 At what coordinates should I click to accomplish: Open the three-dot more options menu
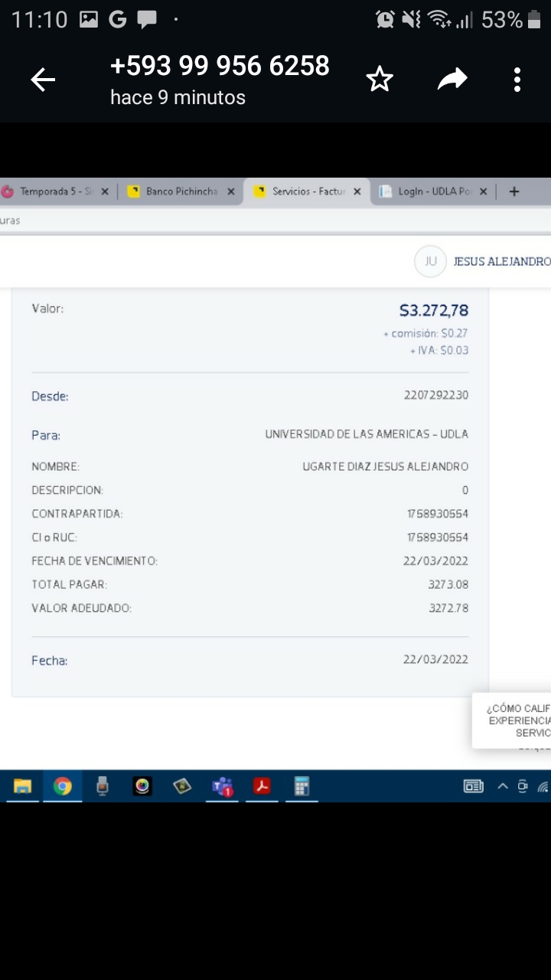(x=517, y=80)
